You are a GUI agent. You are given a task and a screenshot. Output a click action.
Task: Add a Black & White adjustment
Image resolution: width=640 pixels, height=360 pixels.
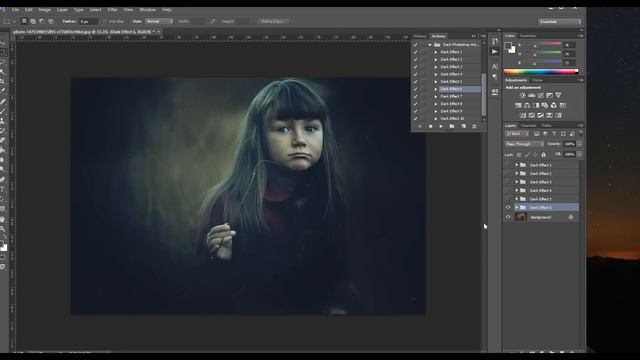coord(536,105)
